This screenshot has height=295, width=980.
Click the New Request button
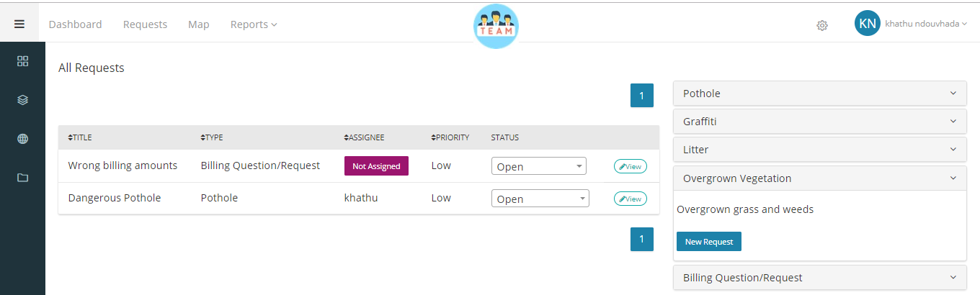(x=709, y=242)
